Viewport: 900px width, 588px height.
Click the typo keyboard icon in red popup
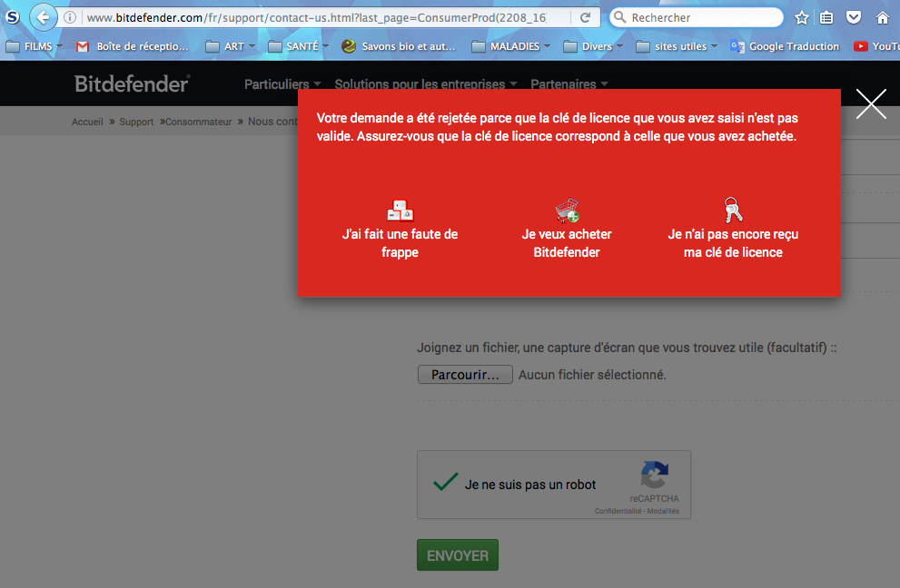pos(401,211)
